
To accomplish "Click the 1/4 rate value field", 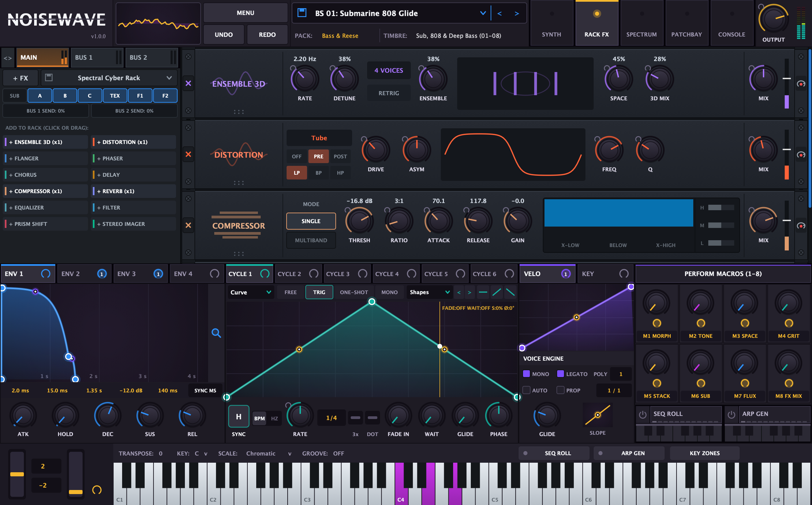I will 332,418.
